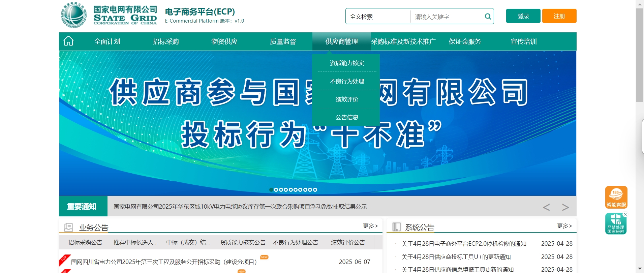
Task: Select the last carousel indicator dot
Action: [x=315, y=190]
